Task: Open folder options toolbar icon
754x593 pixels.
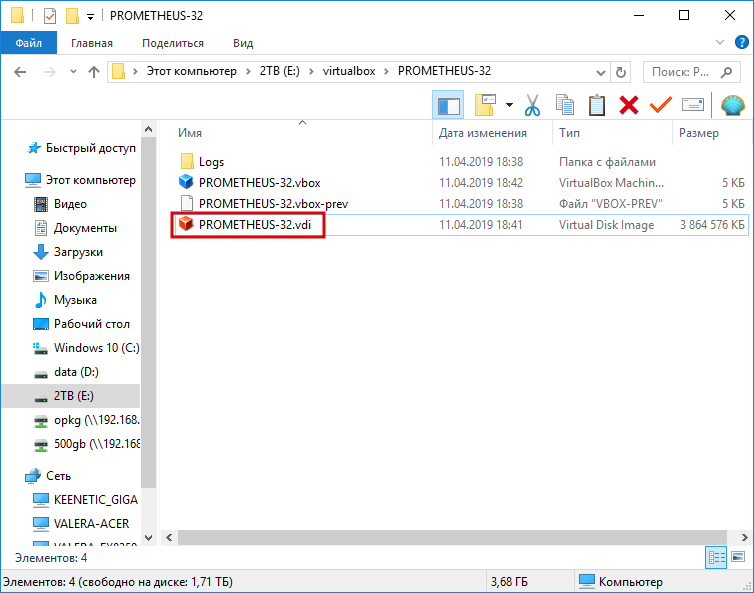Action: point(485,105)
